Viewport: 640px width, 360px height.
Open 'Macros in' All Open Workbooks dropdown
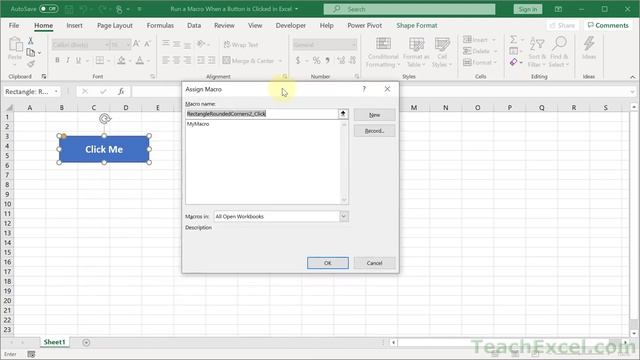tap(344, 216)
